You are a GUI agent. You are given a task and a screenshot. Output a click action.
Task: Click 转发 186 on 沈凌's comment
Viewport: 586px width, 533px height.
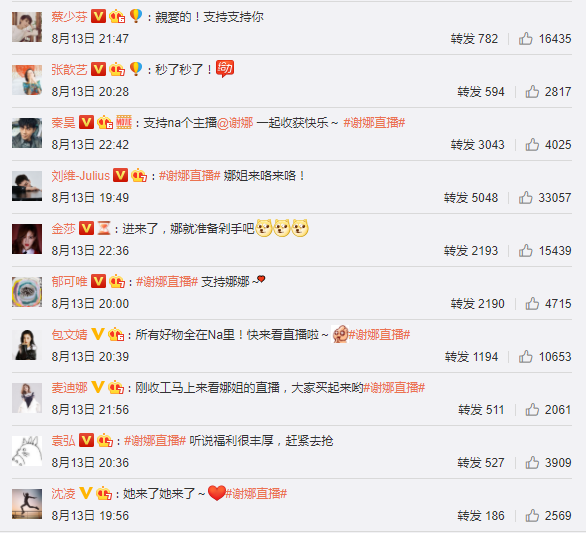[x=481, y=516]
